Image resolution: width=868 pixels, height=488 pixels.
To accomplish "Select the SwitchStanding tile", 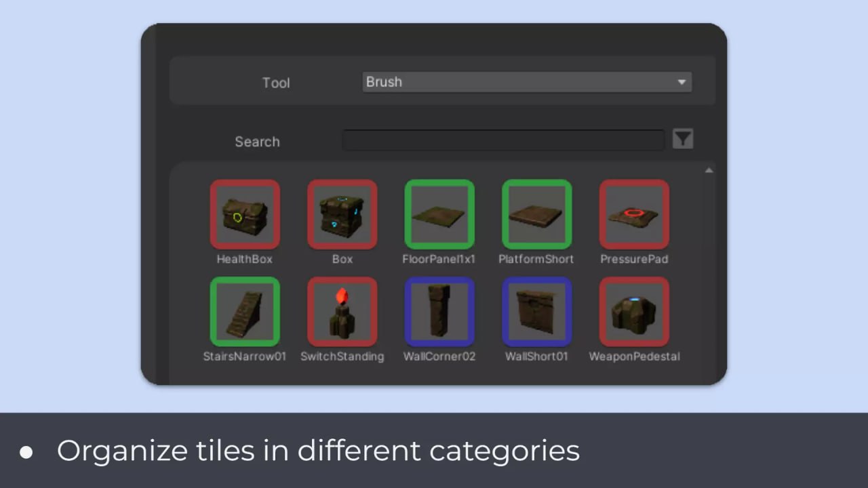I will (x=342, y=311).
